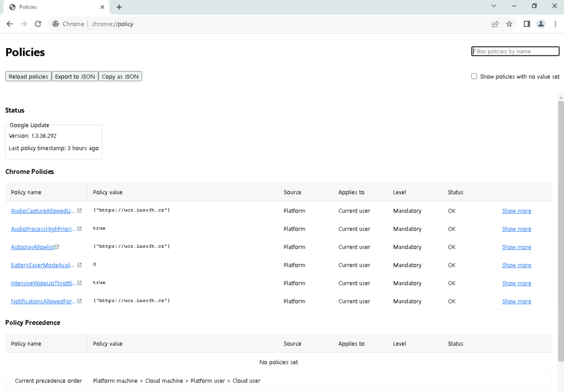Click Copy as JSON button
Image resolution: width=564 pixels, height=392 pixels.
(120, 76)
